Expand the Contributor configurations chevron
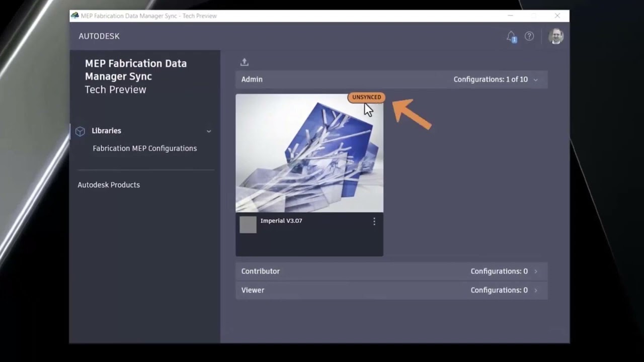The height and width of the screenshot is (362, 644). coord(535,271)
